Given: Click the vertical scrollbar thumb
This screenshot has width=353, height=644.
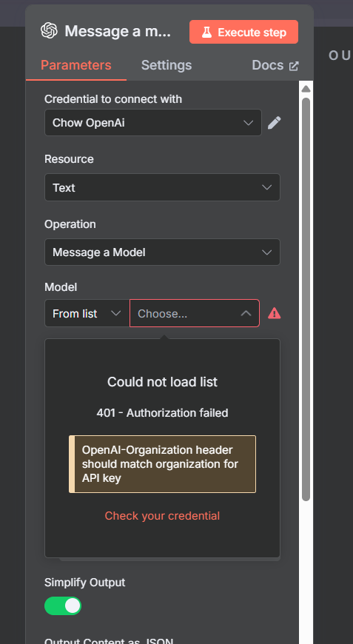Looking at the screenshot, I should [x=306, y=299].
